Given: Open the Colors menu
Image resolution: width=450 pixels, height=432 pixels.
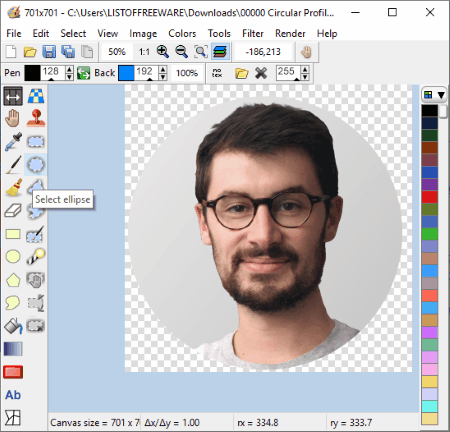Looking at the screenshot, I should pos(182,34).
